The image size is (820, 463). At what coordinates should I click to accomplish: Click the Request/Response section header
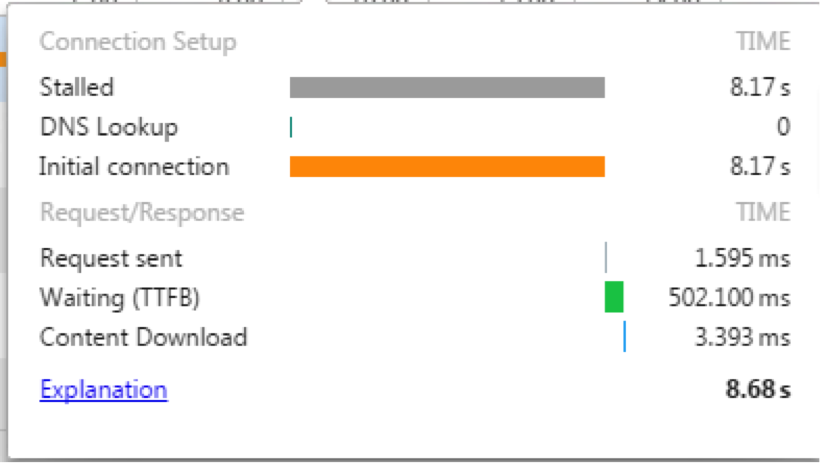point(142,212)
